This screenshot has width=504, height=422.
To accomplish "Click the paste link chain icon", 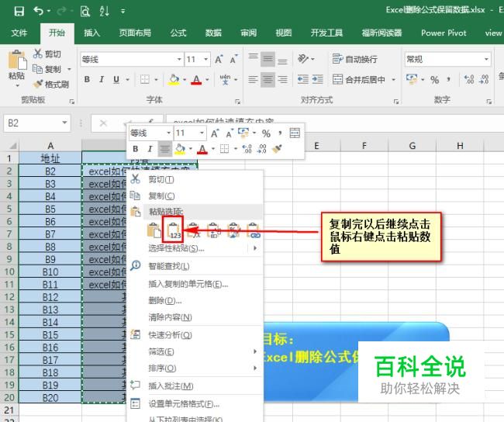I will (x=254, y=230).
